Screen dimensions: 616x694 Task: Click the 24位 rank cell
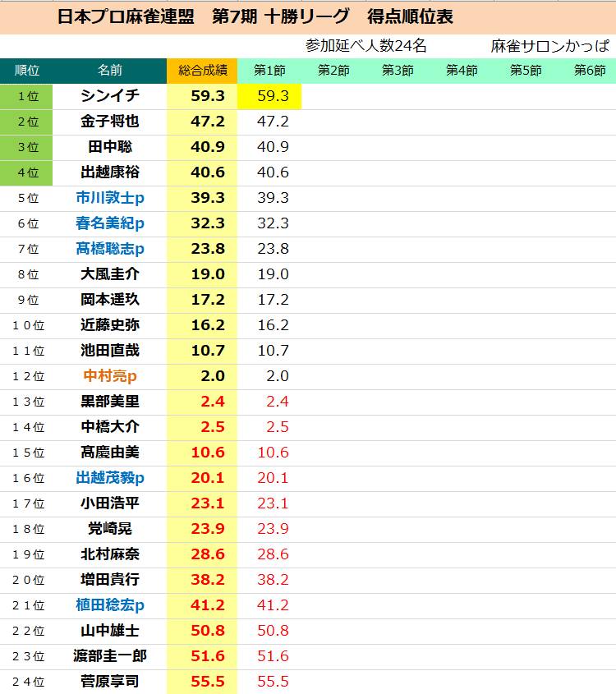point(28,682)
